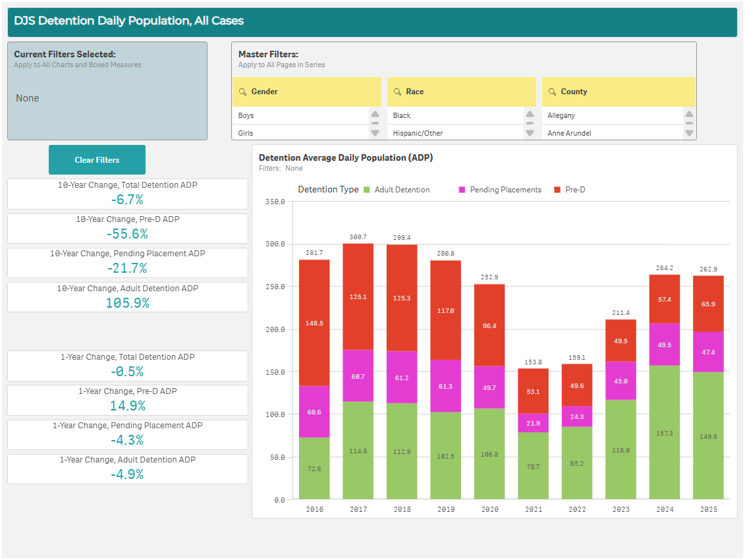Select Boys in the Gender filter
745x560 pixels.
tap(296, 115)
